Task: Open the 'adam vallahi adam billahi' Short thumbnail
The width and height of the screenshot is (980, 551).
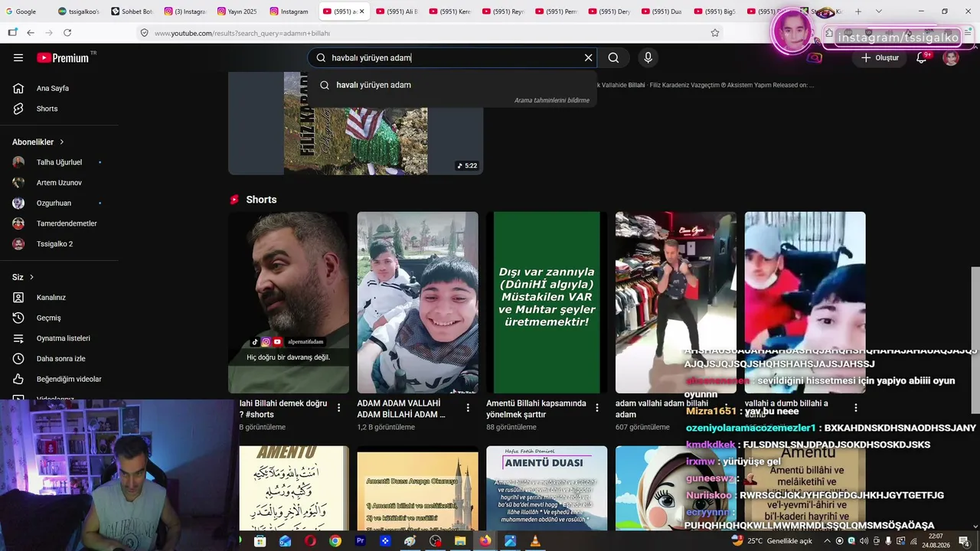Action: coord(676,302)
